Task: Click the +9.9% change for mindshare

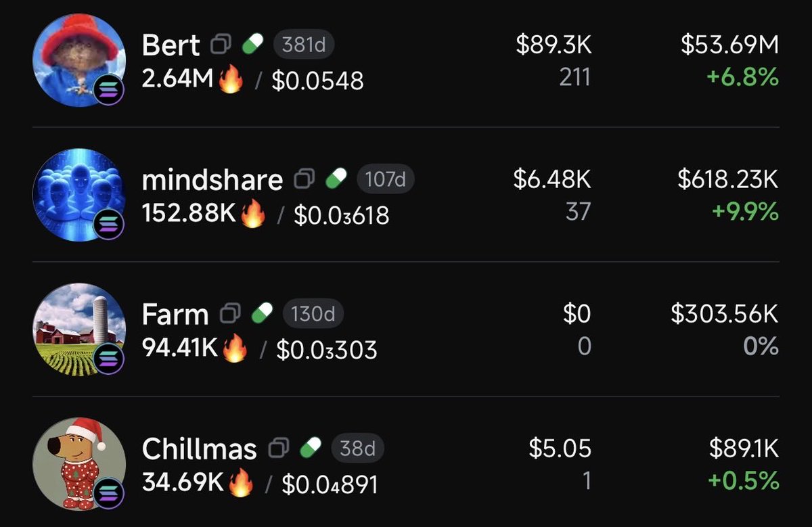Action: pyautogui.click(x=744, y=212)
